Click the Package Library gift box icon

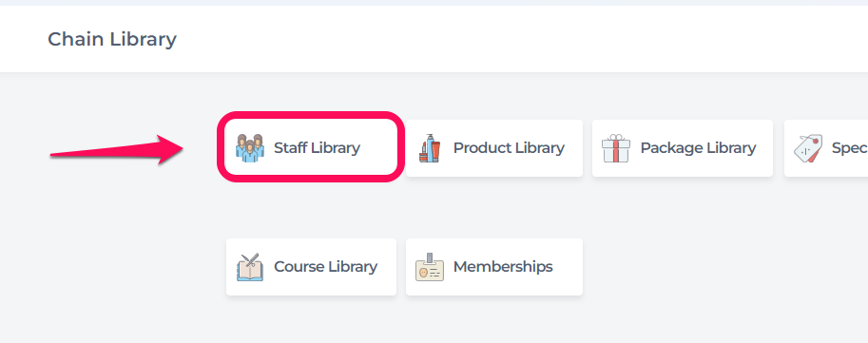(x=615, y=147)
